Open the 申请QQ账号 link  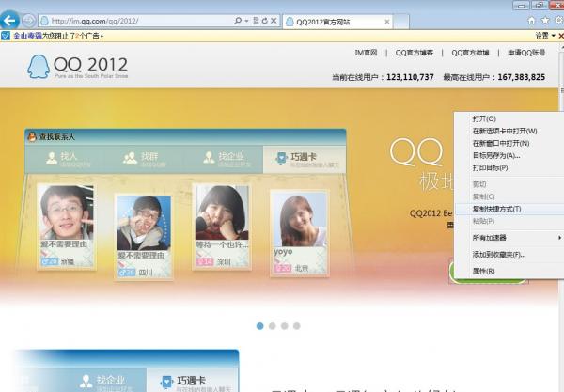(526, 53)
